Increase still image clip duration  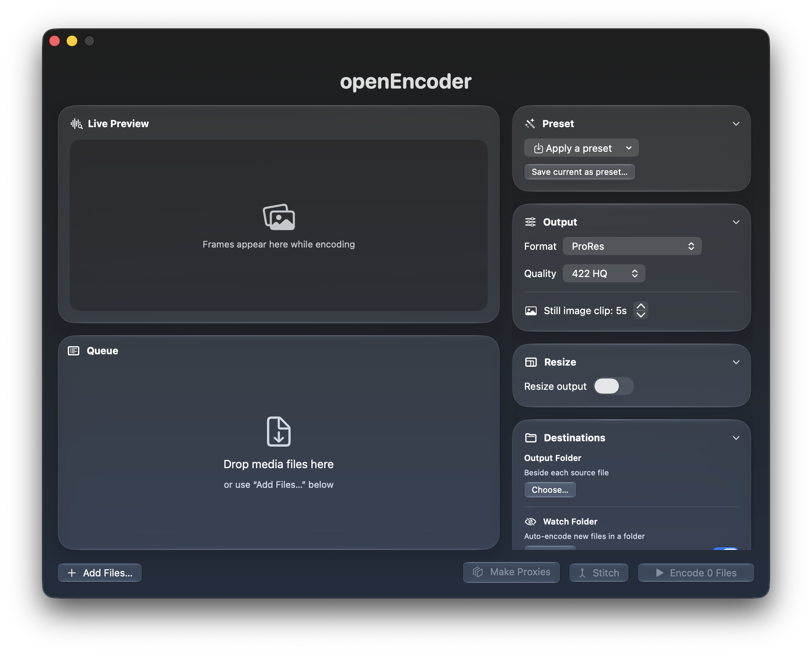[x=641, y=306]
